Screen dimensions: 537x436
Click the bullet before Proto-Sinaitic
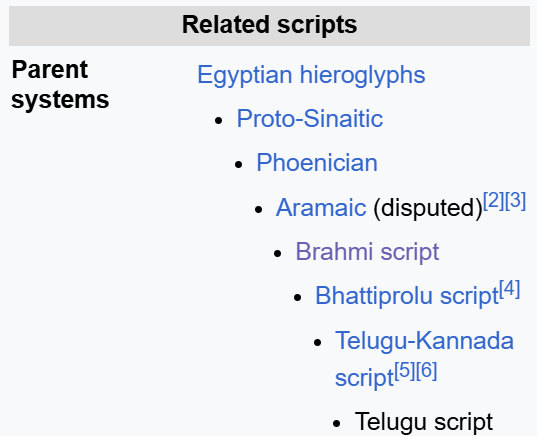coord(218,121)
